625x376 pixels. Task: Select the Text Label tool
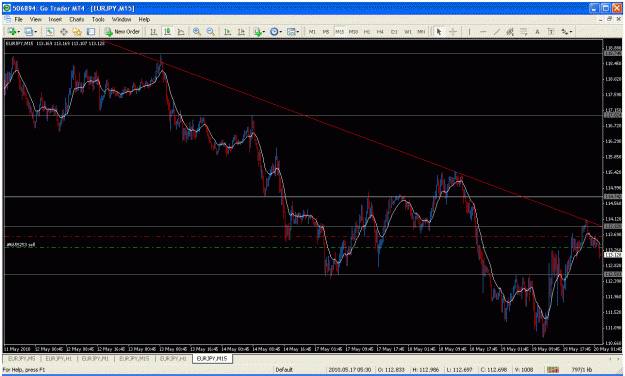click(551, 31)
